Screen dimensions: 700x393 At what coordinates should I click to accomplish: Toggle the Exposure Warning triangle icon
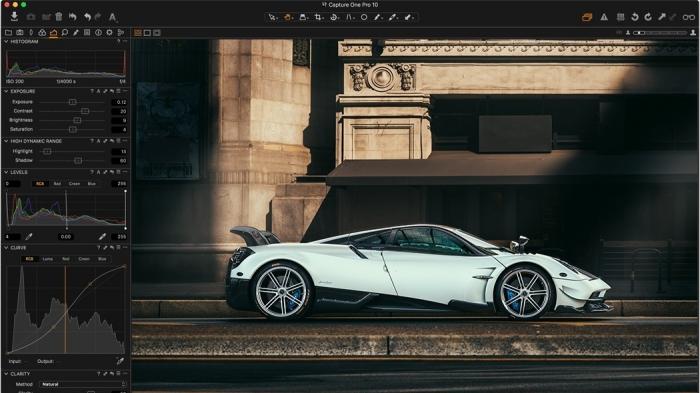point(604,17)
